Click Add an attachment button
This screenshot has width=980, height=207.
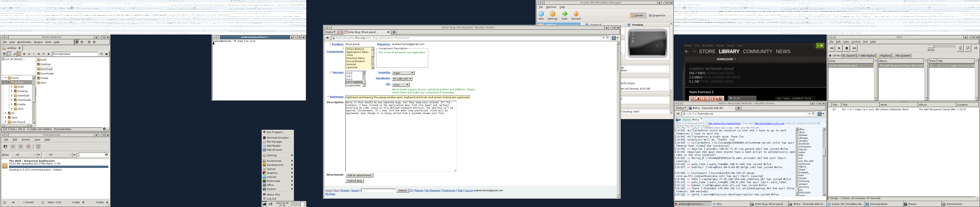pyautogui.click(x=359, y=175)
